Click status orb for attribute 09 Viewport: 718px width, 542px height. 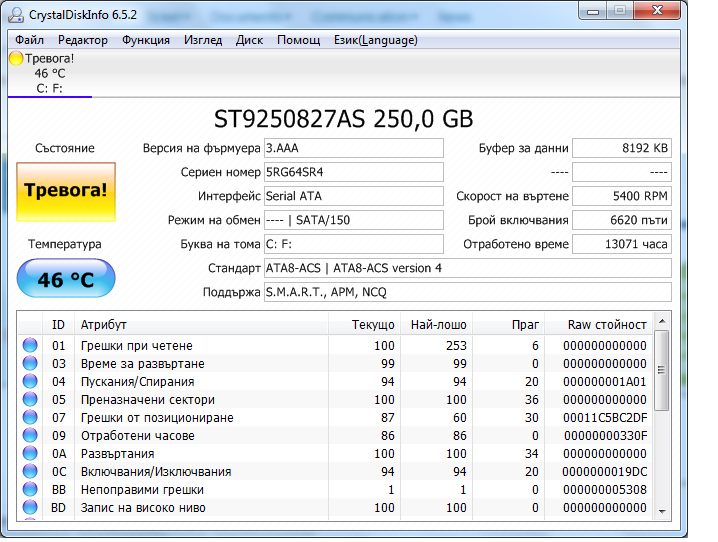[30, 435]
